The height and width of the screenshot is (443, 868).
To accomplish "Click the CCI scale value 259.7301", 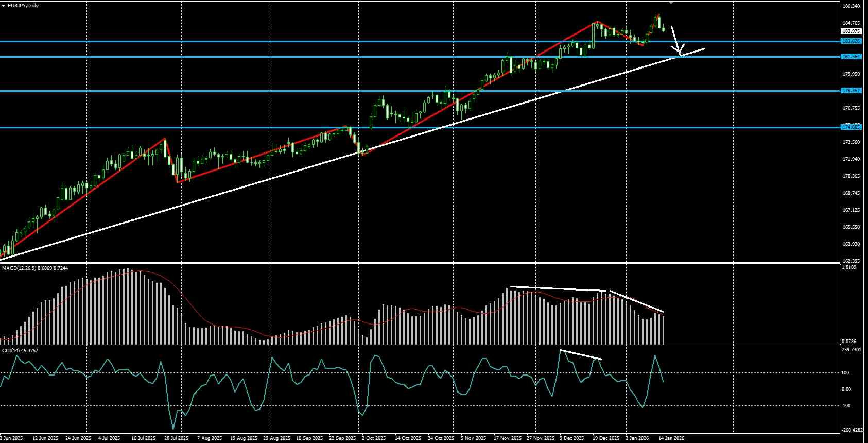I will click(852, 350).
